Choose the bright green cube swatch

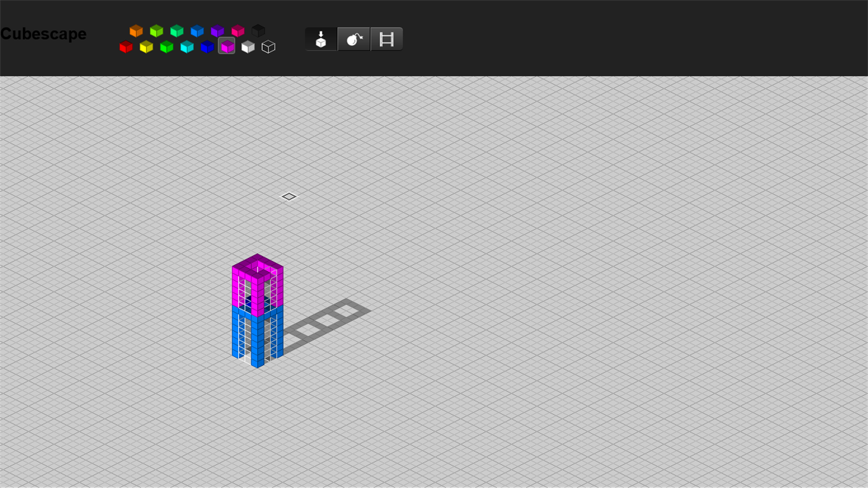click(167, 46)
